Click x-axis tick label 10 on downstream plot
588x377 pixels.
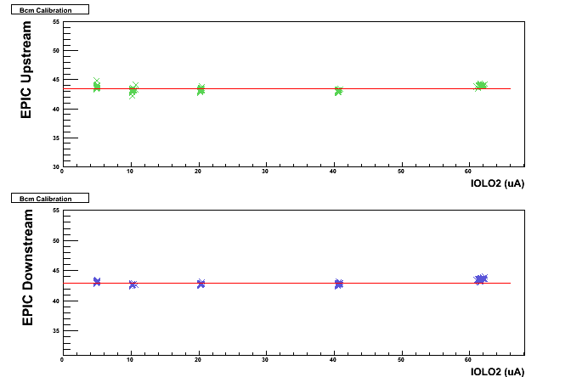130,360
